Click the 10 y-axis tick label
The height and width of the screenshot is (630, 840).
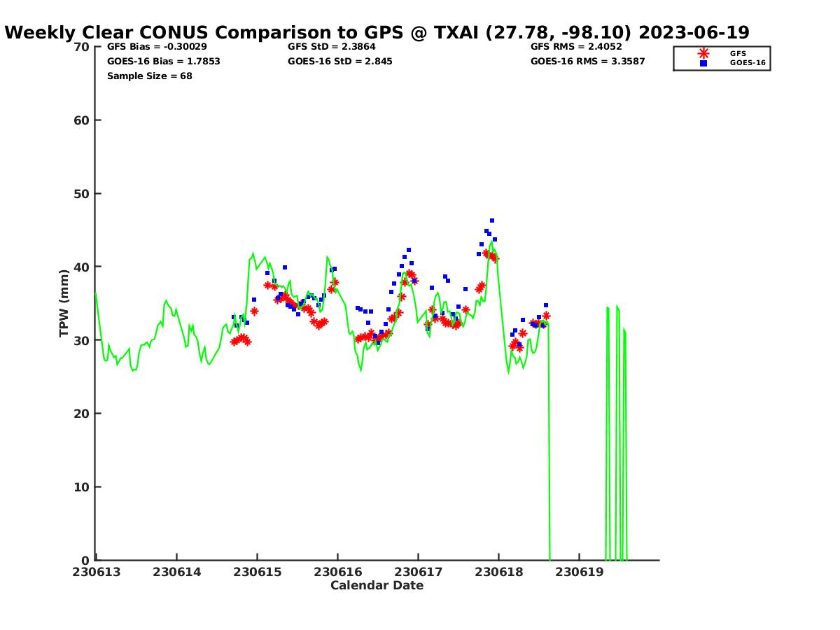coord(81,487)
